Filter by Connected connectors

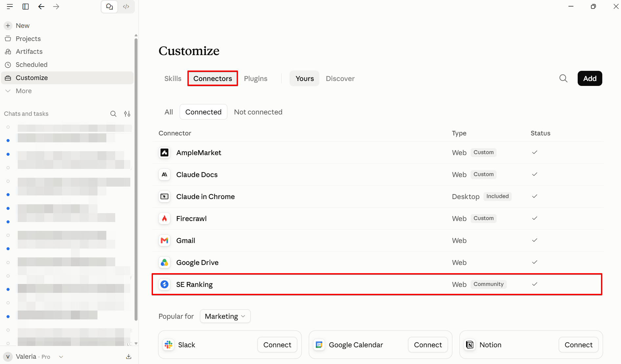(x=203, y=112)
